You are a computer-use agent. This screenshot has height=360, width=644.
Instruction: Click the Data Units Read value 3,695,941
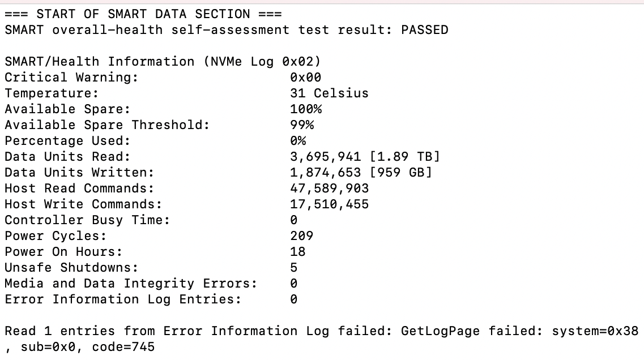325,157
